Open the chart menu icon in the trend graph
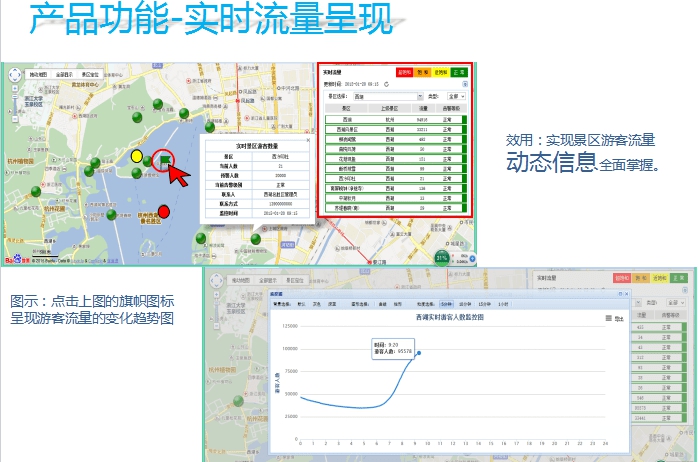 pos(608,318)
